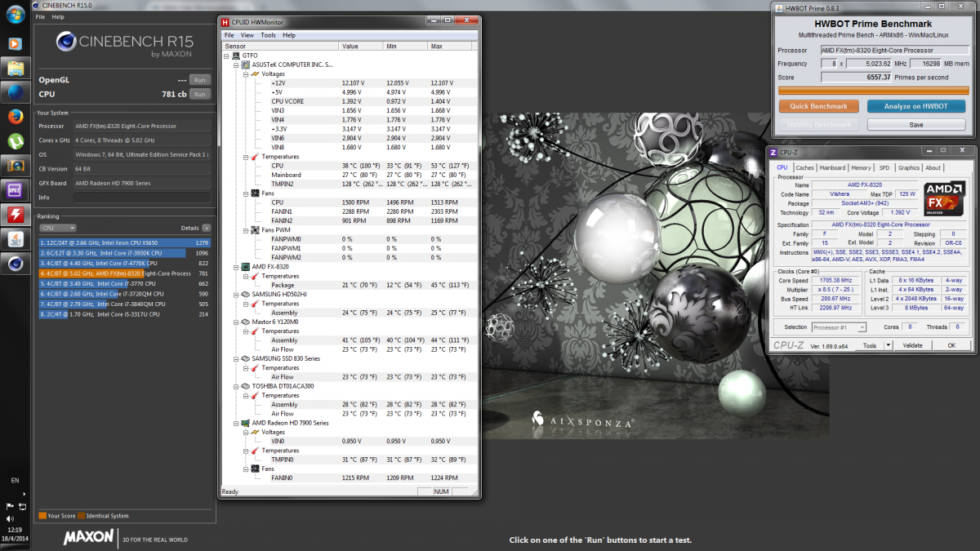Run the CPU test in Cinebench
The image size is (980, 551).
coord(199,94)
